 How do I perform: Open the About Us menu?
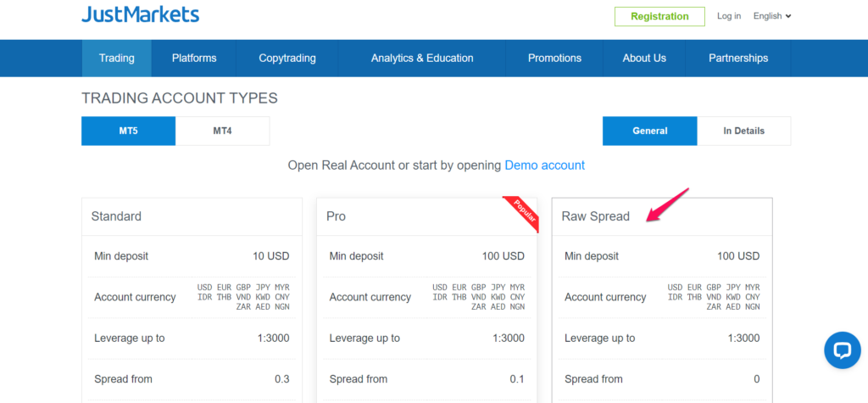click(x=644, y=59)
